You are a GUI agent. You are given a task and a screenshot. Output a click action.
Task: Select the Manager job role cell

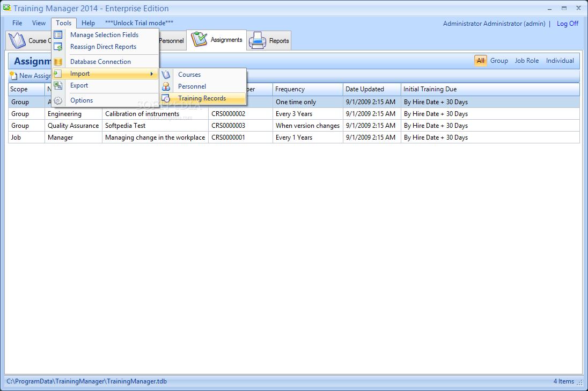(73, 137)
